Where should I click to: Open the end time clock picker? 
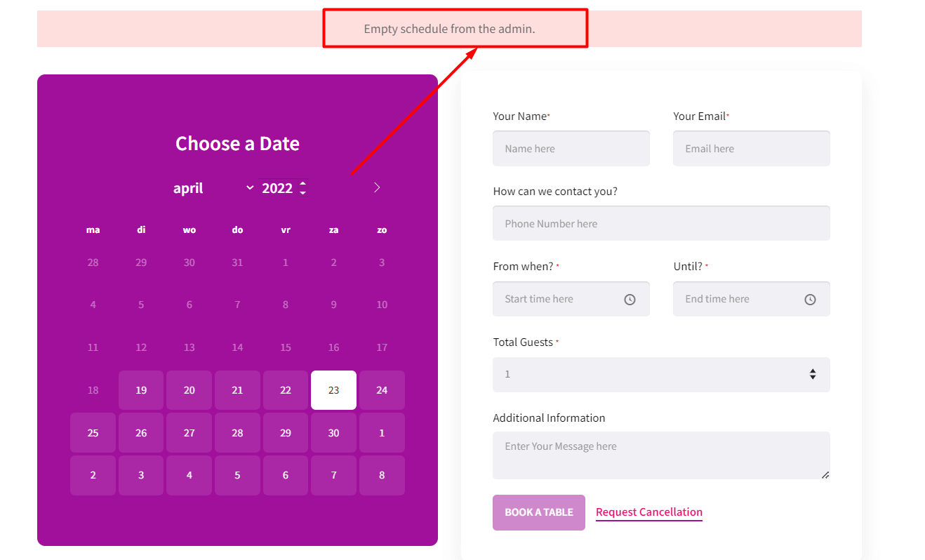coord(810,299)
